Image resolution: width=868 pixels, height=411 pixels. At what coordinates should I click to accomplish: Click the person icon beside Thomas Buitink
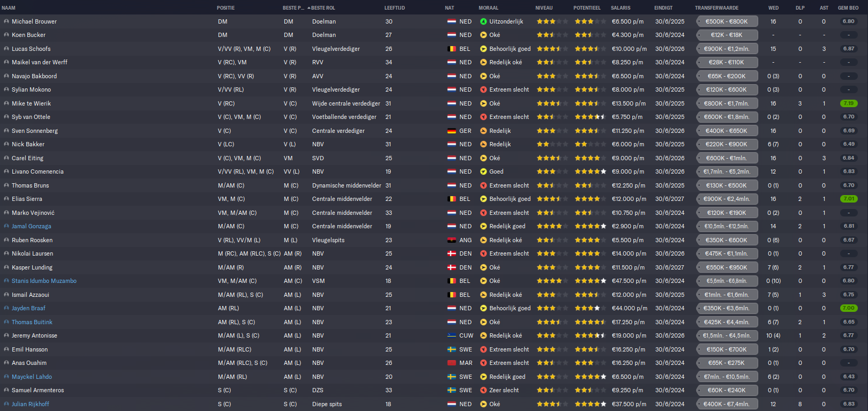[6, 322]
